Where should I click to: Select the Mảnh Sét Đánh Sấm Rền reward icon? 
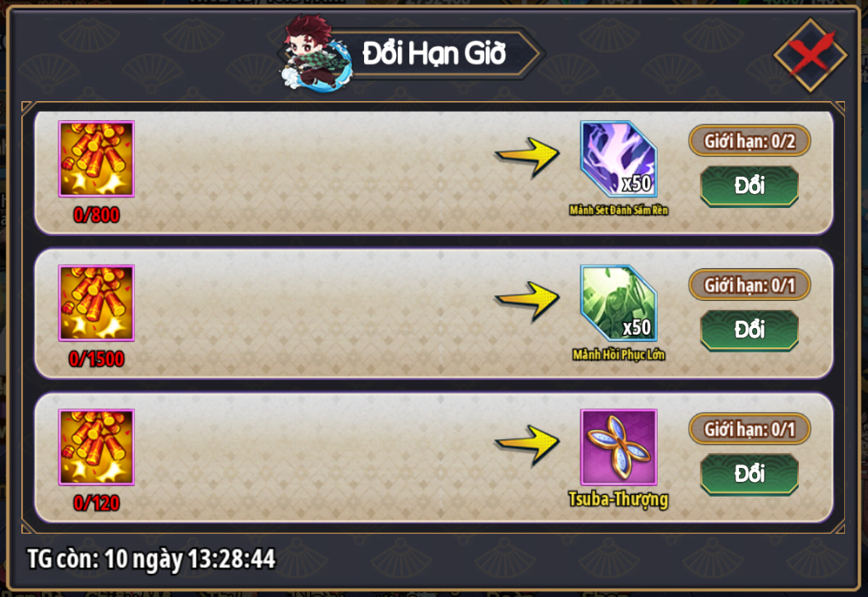tap(618, 159)
